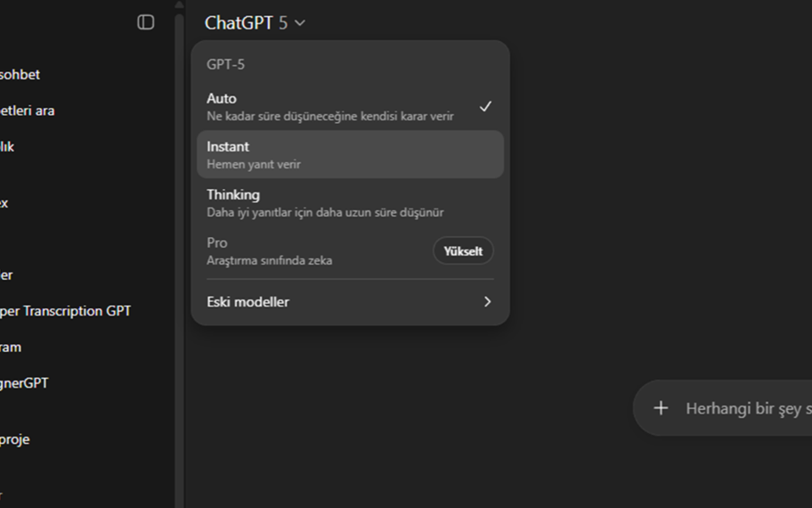Image resolution: width=812 pixels, height=508 pixels.
Task: Open the sohbet item in sidebar
Action: click(20, 75)
